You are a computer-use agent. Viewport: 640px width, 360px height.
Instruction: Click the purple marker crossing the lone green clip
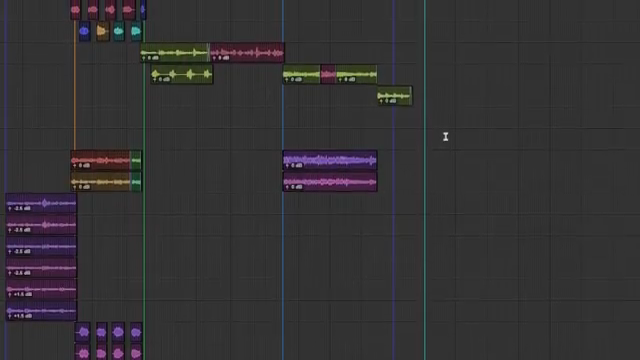coord(393,180)
